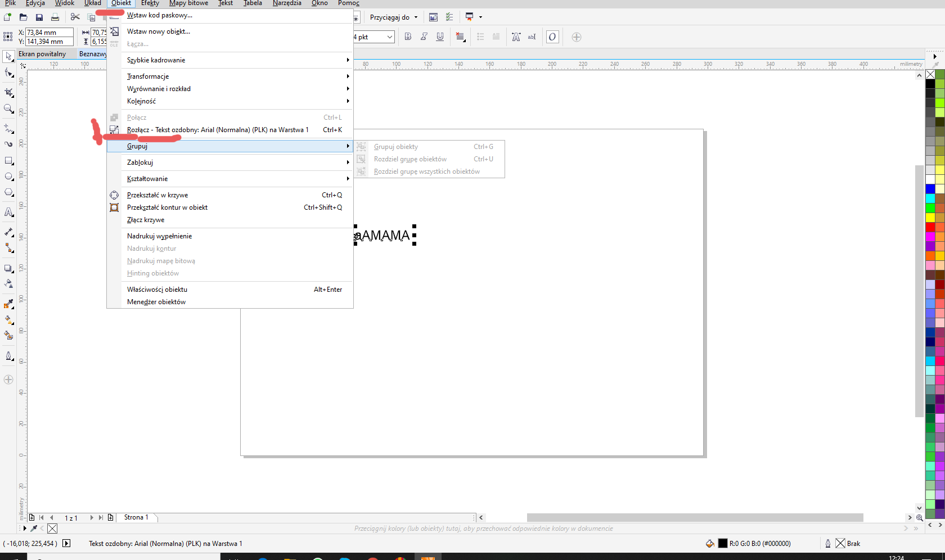This screenshot has height=560, width=945.
Task: Select the Crop tool in toolbox
Action: [8, 92]
